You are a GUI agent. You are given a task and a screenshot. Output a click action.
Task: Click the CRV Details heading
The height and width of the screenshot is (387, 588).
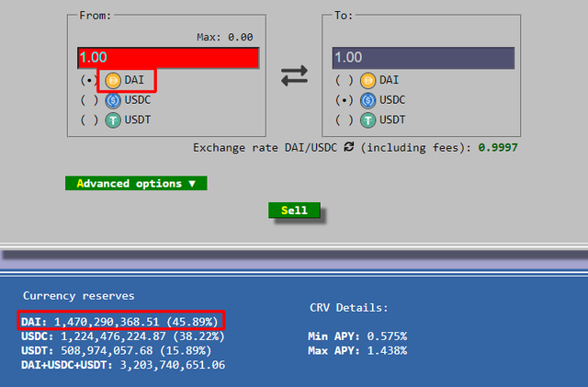click(349, 308)
